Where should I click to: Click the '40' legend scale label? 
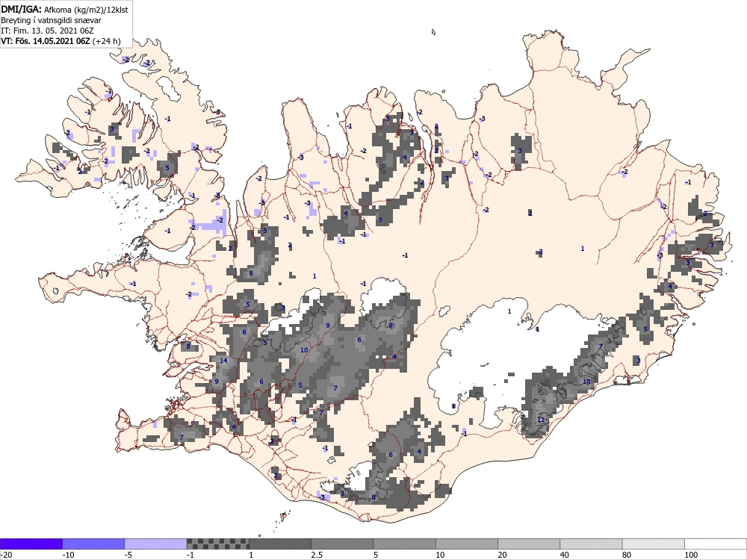[565, 555]
